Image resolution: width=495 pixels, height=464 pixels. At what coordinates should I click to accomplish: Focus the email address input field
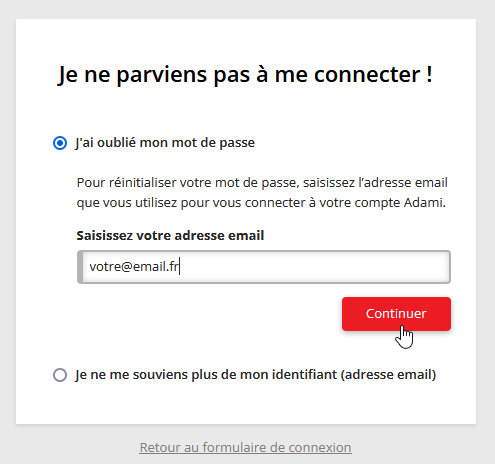264,267
